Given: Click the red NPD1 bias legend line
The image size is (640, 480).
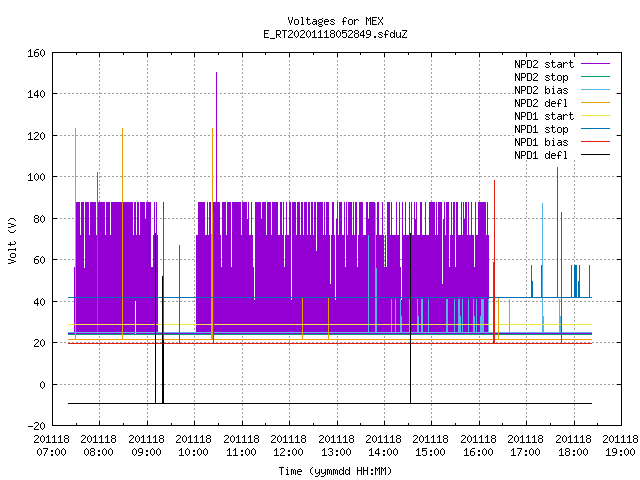Looking at the screenshot, I should point(596,142).
